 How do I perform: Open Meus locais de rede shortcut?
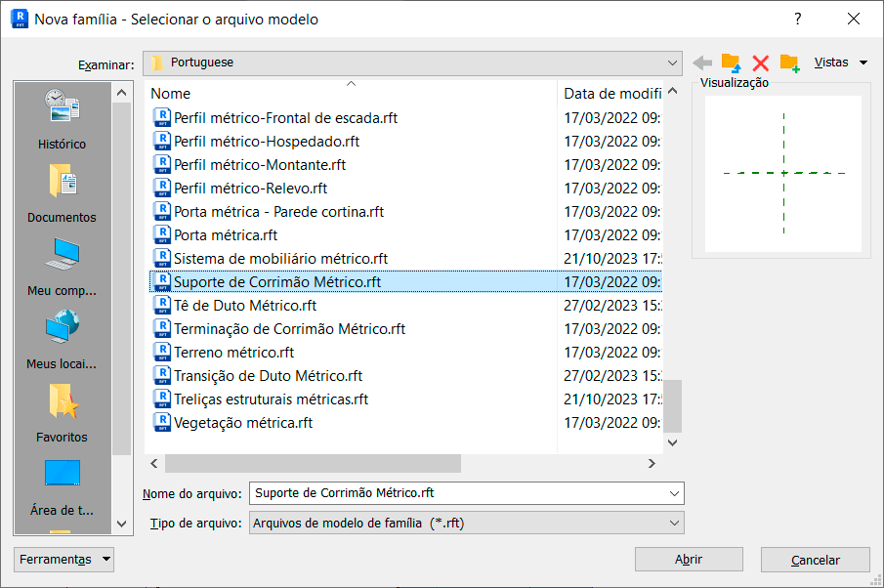point(61,337)
